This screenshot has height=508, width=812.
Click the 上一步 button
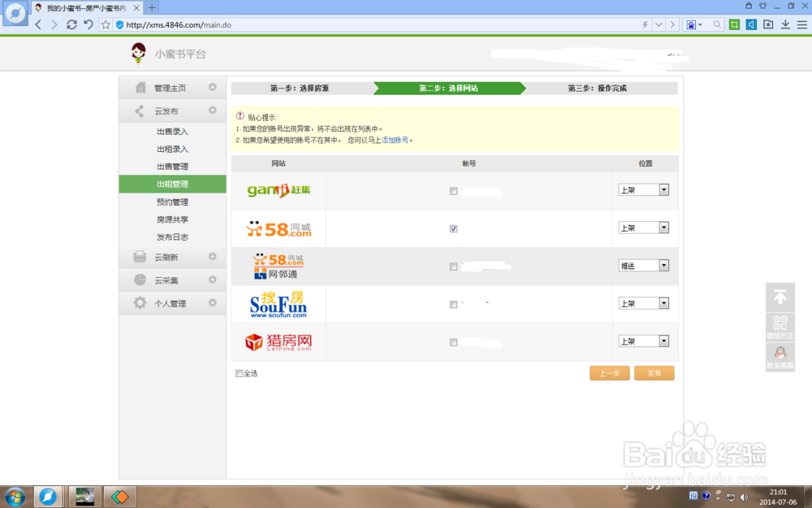(610, 373)
